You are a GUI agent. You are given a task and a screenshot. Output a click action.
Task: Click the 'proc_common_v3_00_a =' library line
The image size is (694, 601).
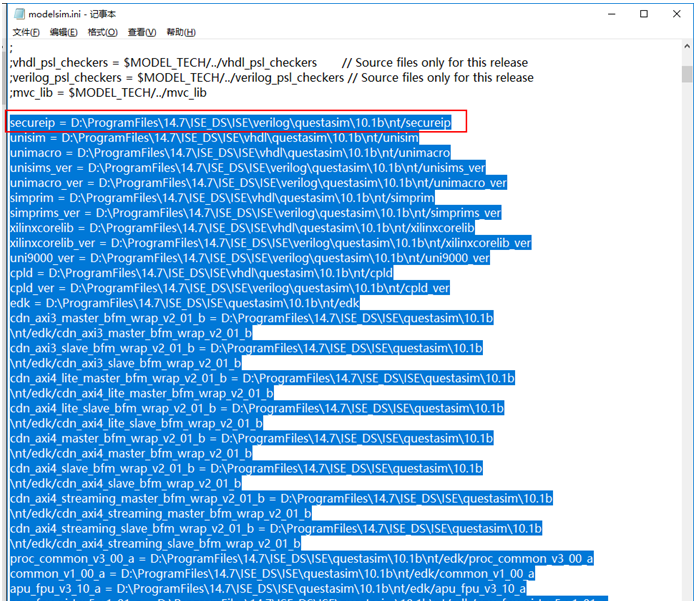click(301, 559)
